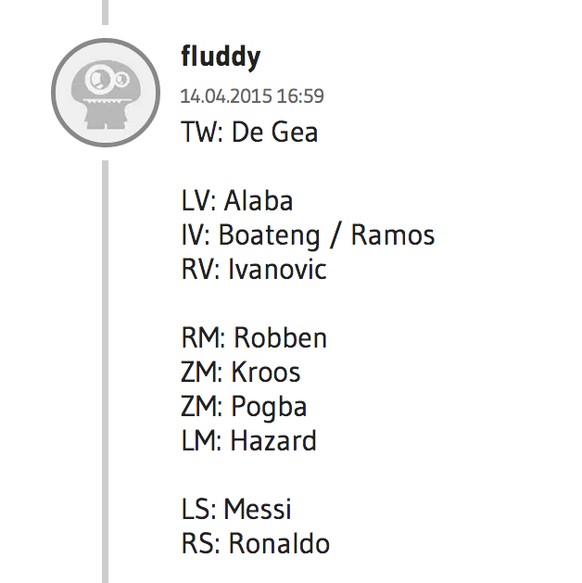Click the RS: Ronaldo line
The width and height of the screenshot is (582, 583).
point(255,543)
